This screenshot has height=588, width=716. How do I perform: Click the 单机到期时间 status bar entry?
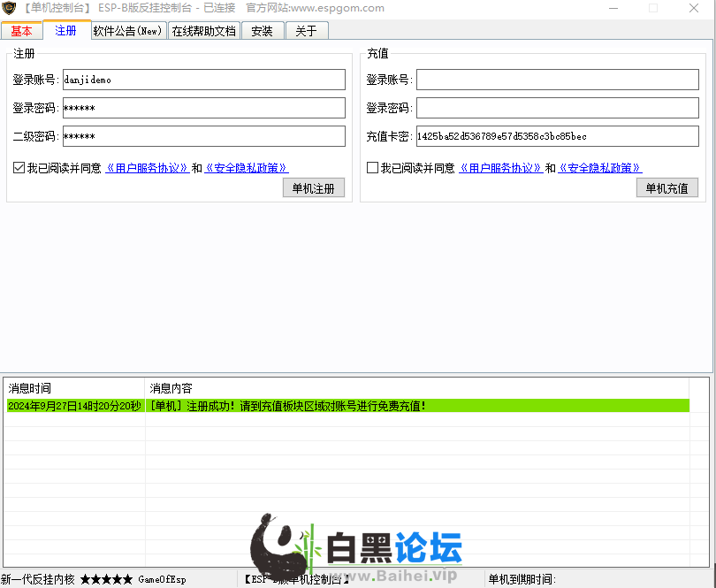pos(522,579)
